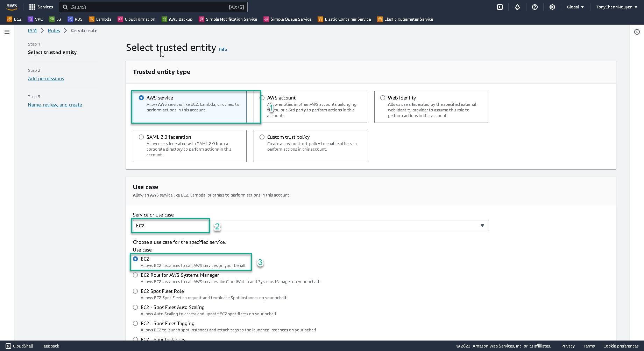This screenshot has height=351, width=644.
Task: Open the Elastic Kubernetes Service shortcut
Action: click(x=405, y=19)
